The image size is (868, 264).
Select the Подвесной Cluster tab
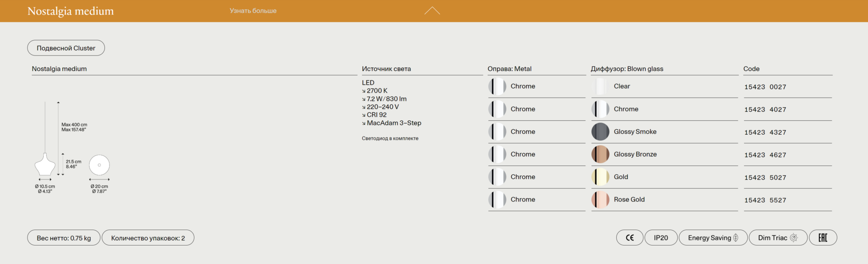(x=66, y=48)
